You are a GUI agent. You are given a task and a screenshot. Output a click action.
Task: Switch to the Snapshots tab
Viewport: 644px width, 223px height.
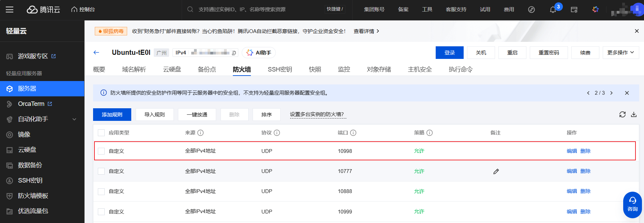[x=315, y=69]
